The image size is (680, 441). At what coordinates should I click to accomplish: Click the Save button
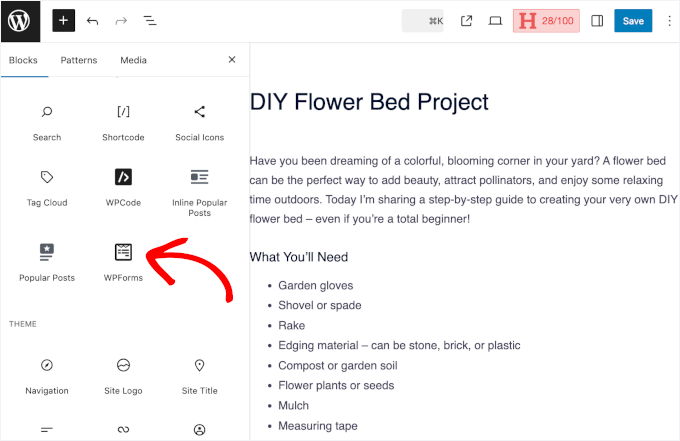(x=633, y=20)
